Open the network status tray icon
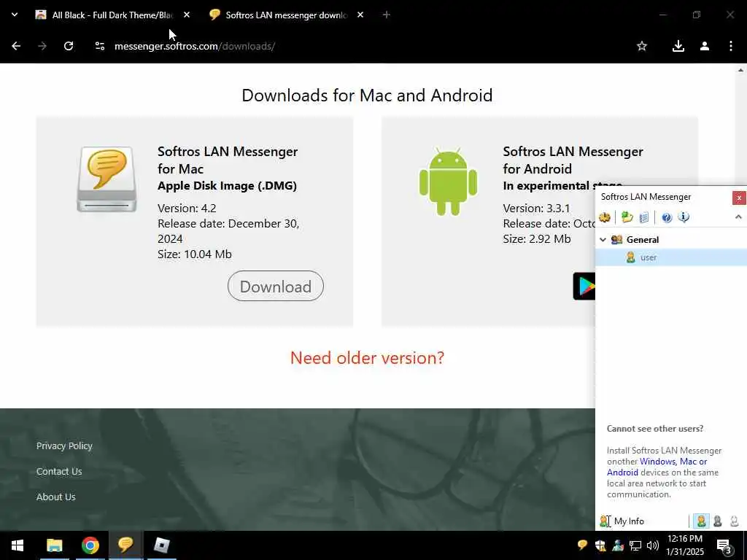 [635, 545]
